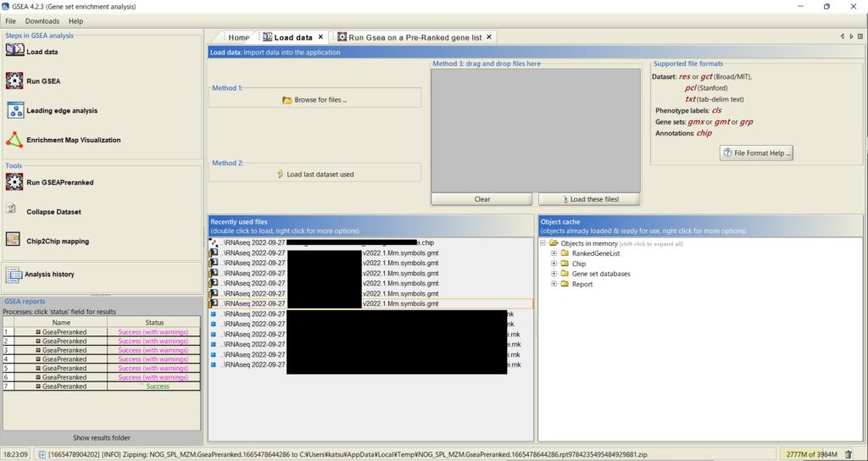
Task: Select the .chip recent file row
Action: coord(370,243)
